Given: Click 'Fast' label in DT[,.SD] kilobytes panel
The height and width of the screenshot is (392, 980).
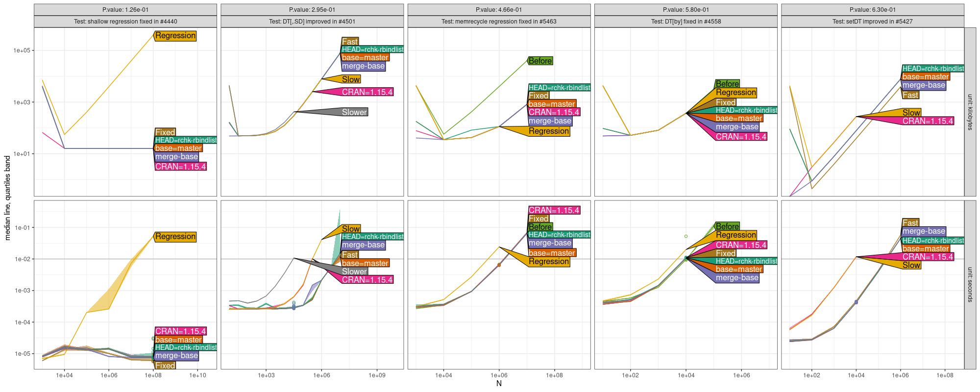Looking at the screenshot, I should click(x=350, y=42).
